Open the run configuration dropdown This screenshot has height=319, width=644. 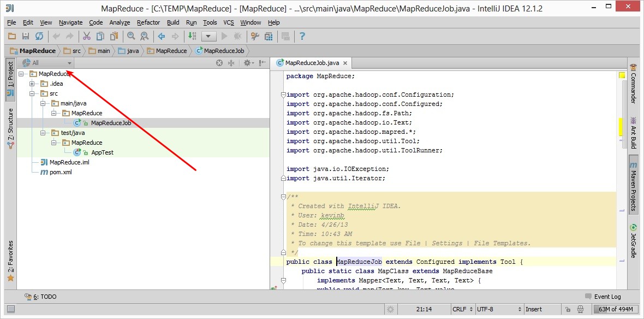click(208, 36)
